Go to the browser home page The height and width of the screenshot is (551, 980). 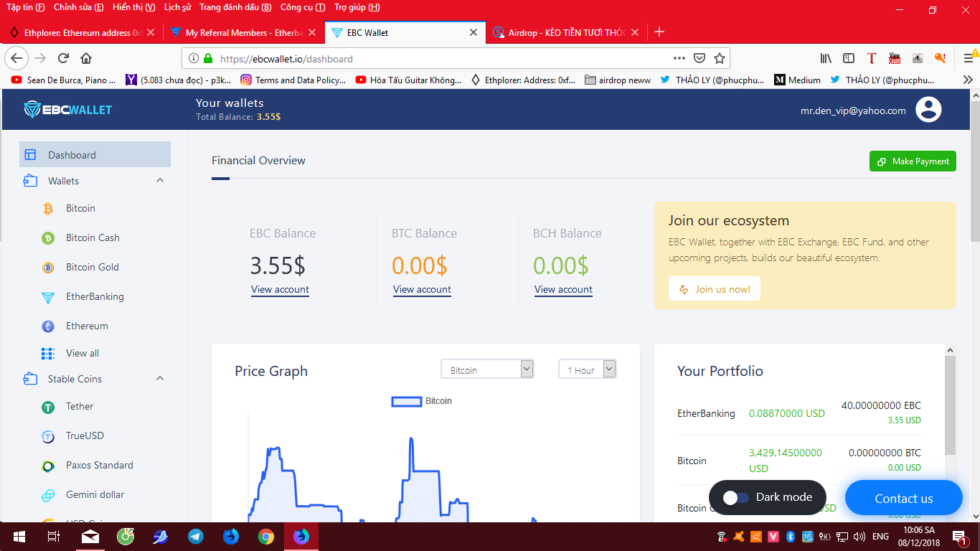pyautogui.click(x=86, y=58)
